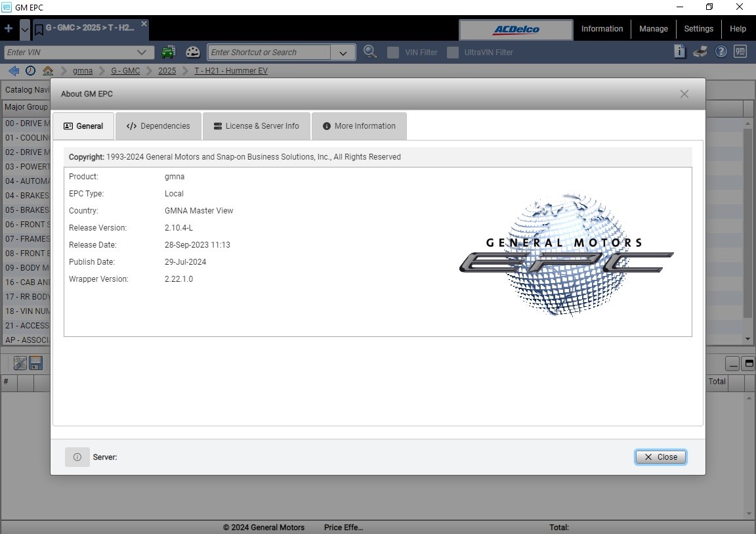756x534 pixels.
Task: Select 03 - POWERT major group row
Action: [x=26, y=167]
